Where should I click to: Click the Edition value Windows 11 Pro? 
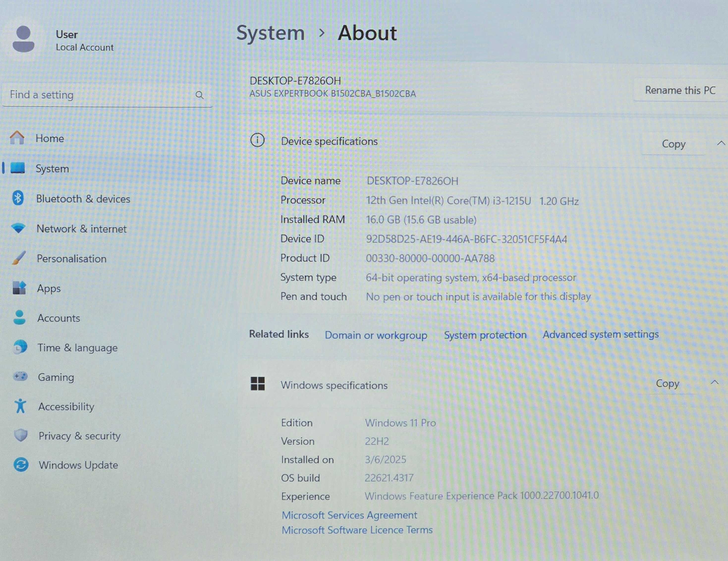pos(400,423)
